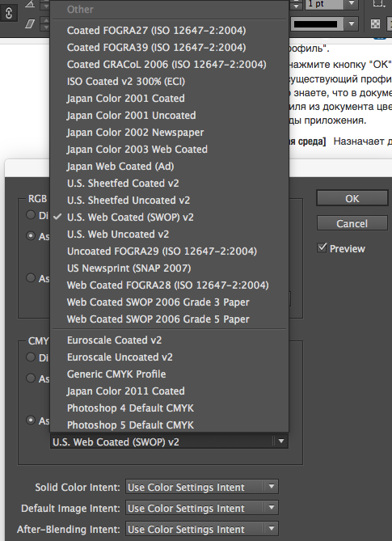Click the chain link constrain icon
The image size is (392, 541).
click(9, 14)
